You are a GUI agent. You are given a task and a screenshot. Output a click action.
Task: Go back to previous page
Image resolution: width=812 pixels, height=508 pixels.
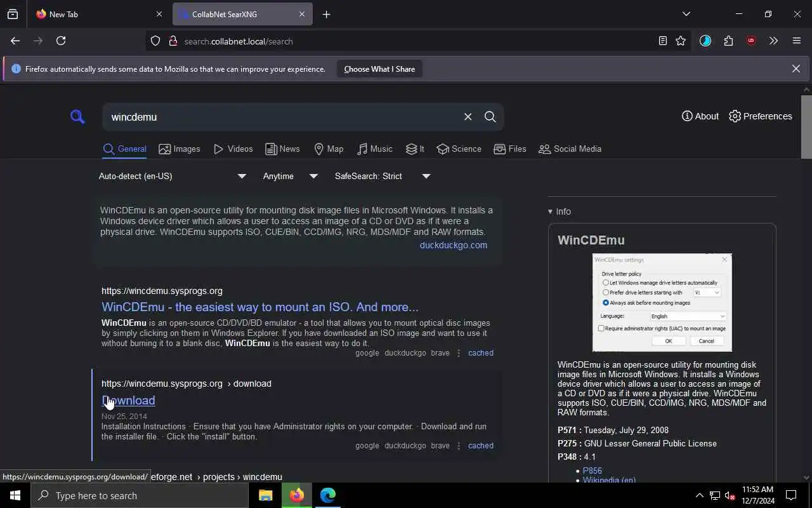point(15,41)
